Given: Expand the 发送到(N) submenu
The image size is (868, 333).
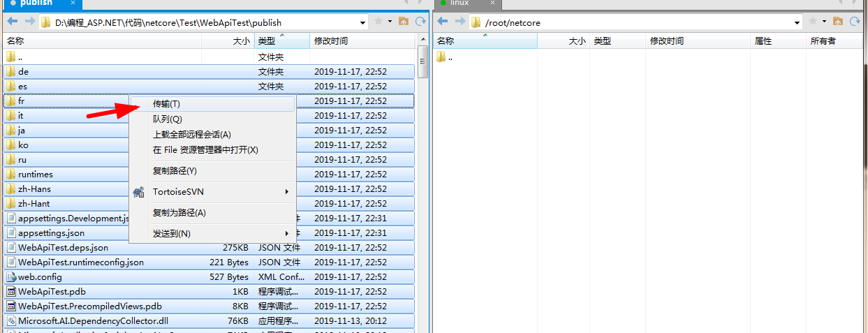Looking at the screenshot, I should 171,233.
